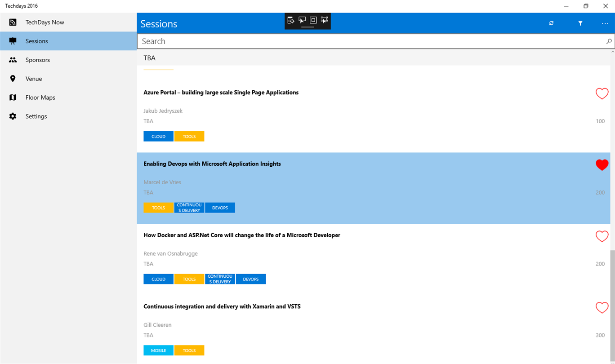Viewport: 615px width, 364px height.
Task: Go to the Venue page
Action: pyautogui.click(x=68, y=79)
